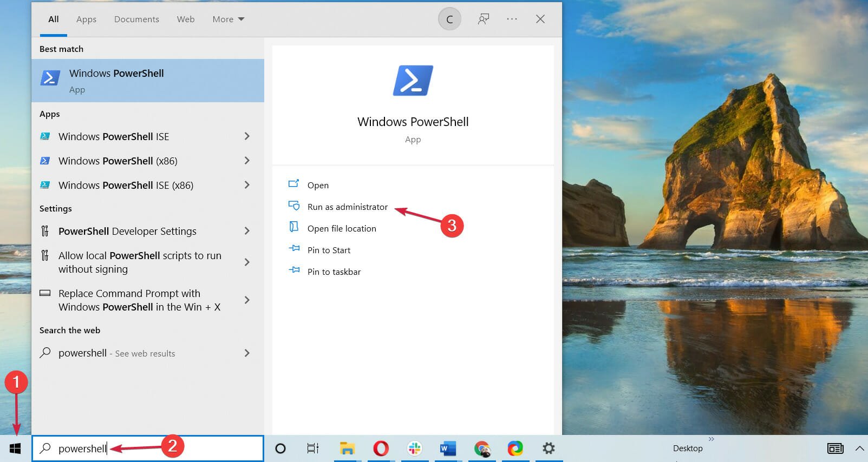Click the Windows Start button
The height and width of the screenshot is (462, 868).
15,448
